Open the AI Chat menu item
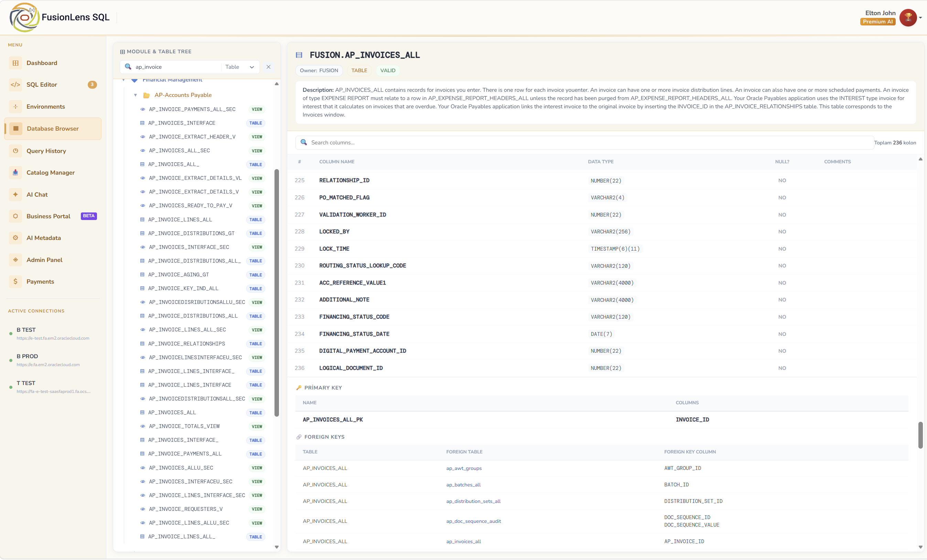The width and height of the screenshot is (927, 560). pos(53,195)
